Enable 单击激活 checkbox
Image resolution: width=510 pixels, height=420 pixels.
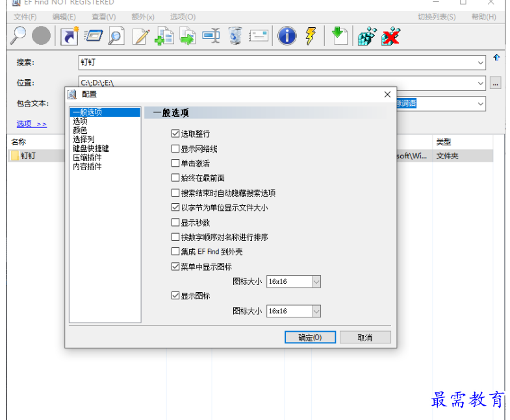[x=175, y=163]
